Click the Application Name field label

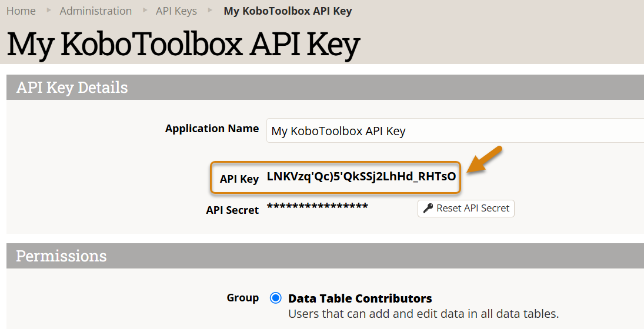pos(212,129)
